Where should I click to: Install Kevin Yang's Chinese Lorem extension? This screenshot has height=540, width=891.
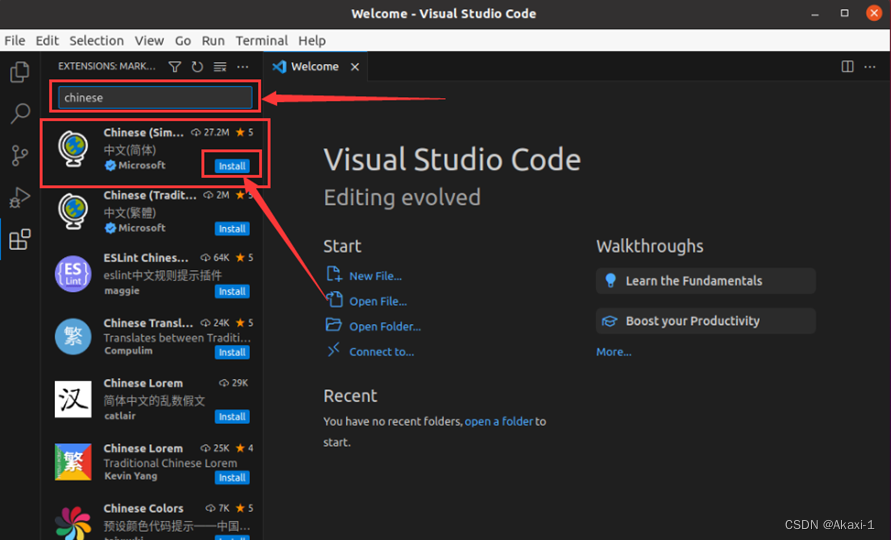click(x=232, y=477)
